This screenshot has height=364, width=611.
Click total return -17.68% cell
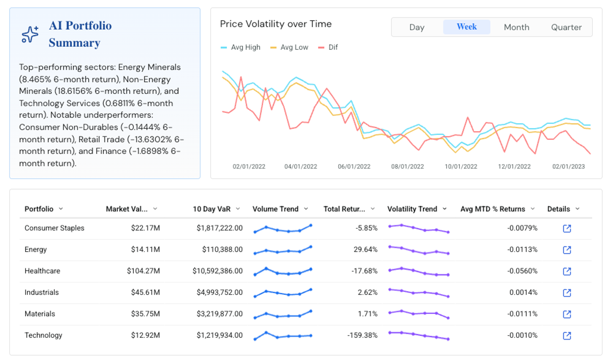(364, 271)
